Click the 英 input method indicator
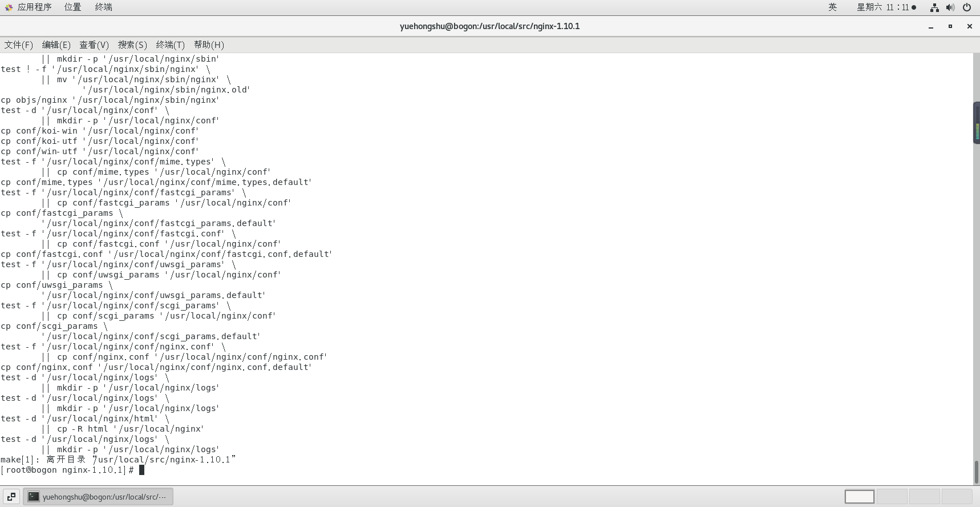 (x=833, y=7)
